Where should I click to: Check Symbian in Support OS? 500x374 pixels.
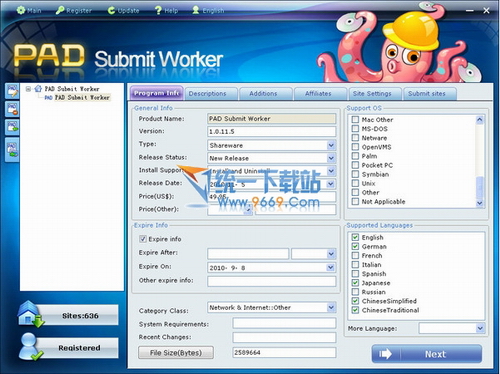coord(355,174)
